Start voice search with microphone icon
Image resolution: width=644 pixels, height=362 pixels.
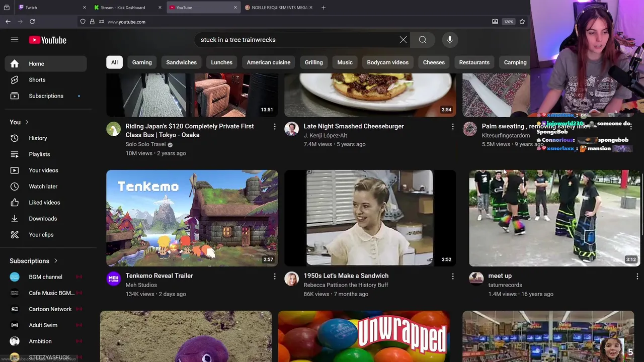tap(450, 40)
